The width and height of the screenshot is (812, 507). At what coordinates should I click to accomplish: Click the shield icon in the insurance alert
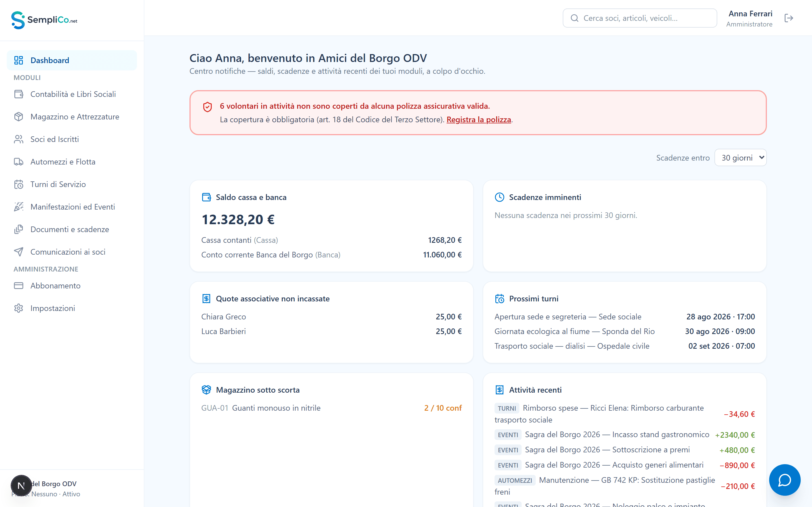[x=207, y=107]
